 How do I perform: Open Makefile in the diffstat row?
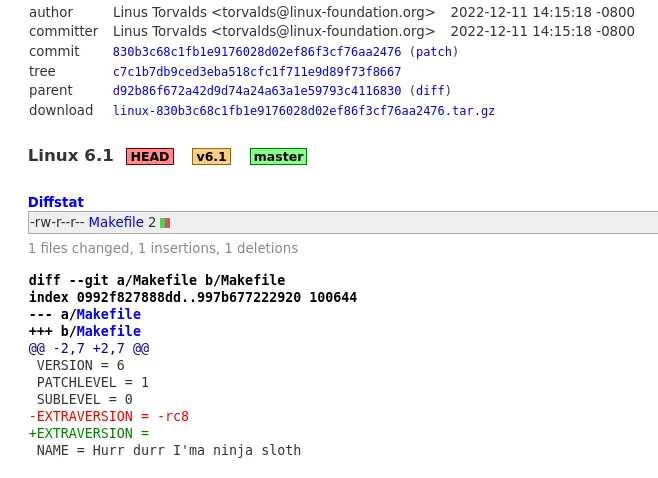click(x=116, y=222)
